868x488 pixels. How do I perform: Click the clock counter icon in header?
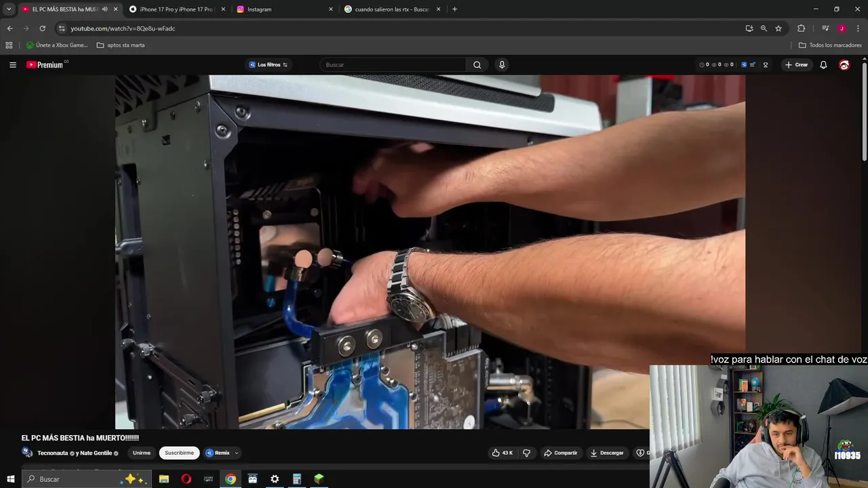[x=703, y=65]
